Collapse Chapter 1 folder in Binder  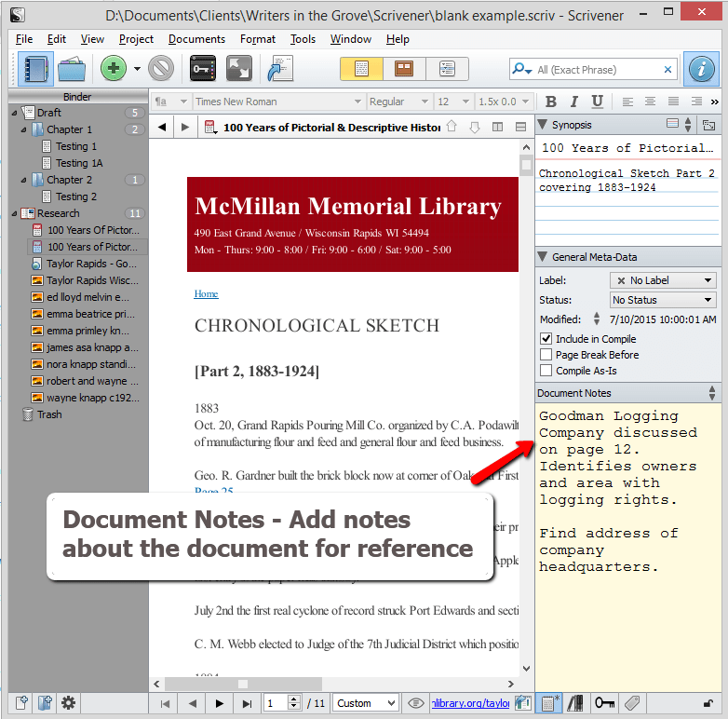tap(23, 129)
